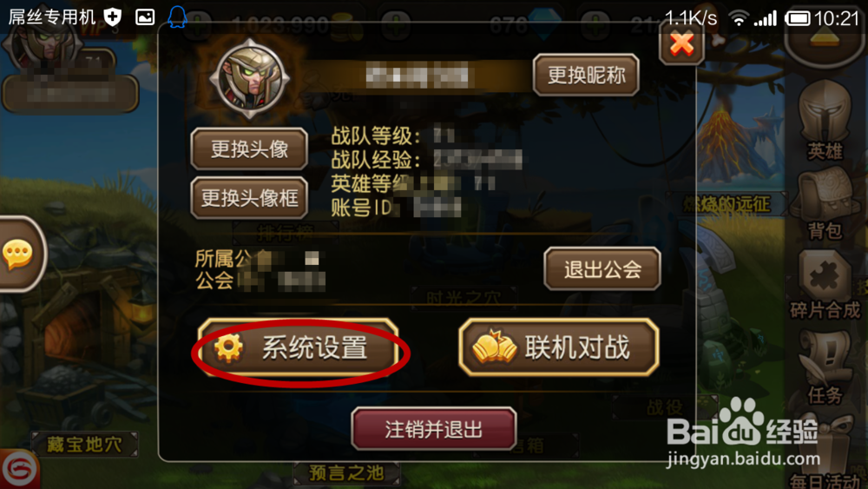Click 退出公会 button
This screenshot has width=868, height=489.
tap(602, 269)
